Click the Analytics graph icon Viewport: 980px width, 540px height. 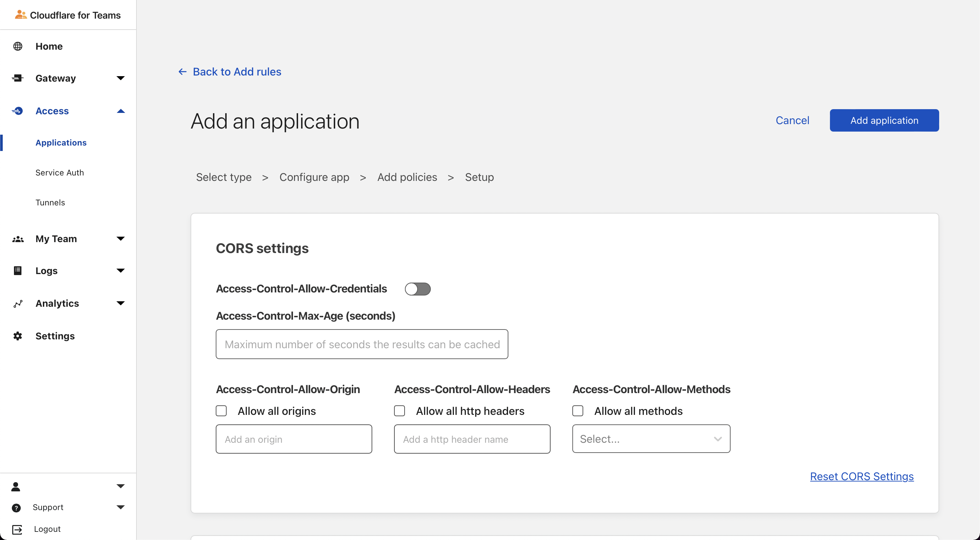pyautogui.click(x=18, y=303)
